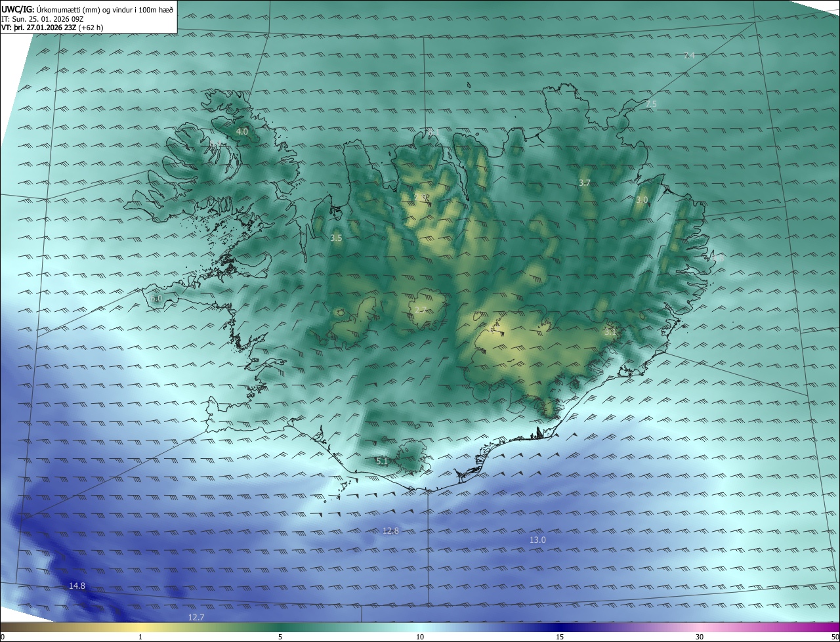Click the legend tick label 15
This screenshot has height=642, width=840.
click(560, 637)
